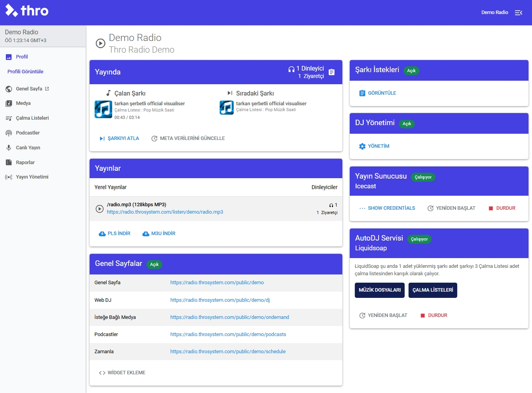Screen dimensions: 532x393
Task: Open the Genel Sayfa sidebar item
Action: [43, 89]
